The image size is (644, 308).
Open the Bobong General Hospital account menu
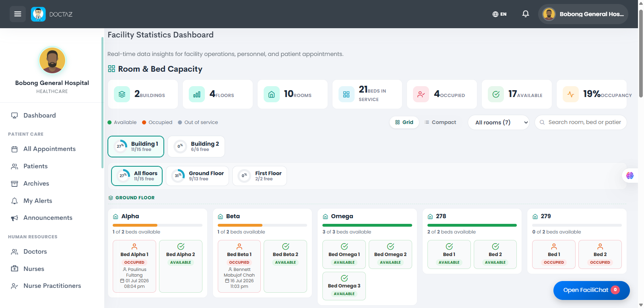pos(583,14)
